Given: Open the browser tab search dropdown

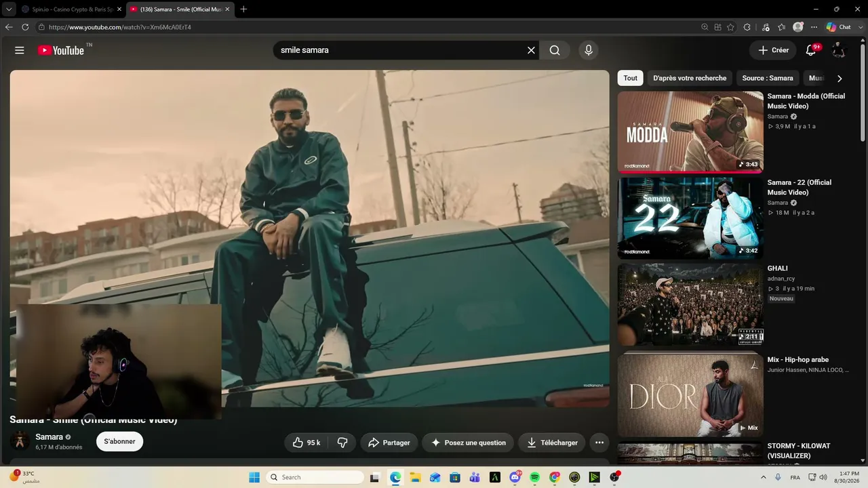Looking at the screenshot, I should [9, 9].
